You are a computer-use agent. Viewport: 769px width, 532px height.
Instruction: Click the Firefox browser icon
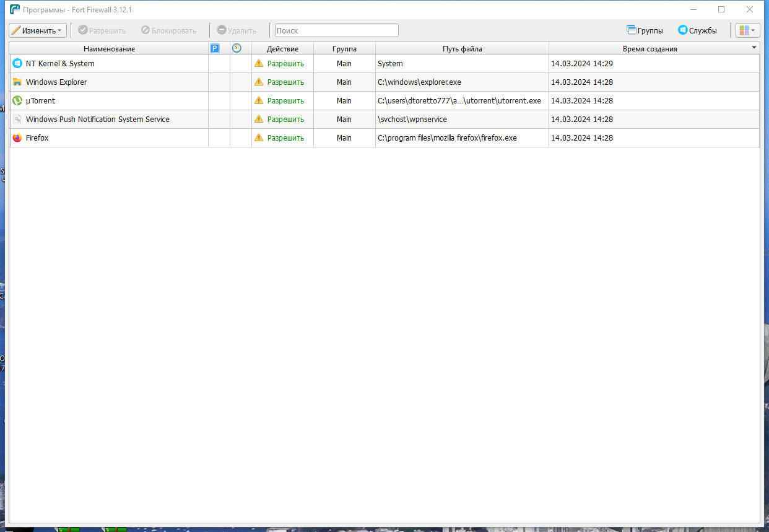[x=17, y=137]
